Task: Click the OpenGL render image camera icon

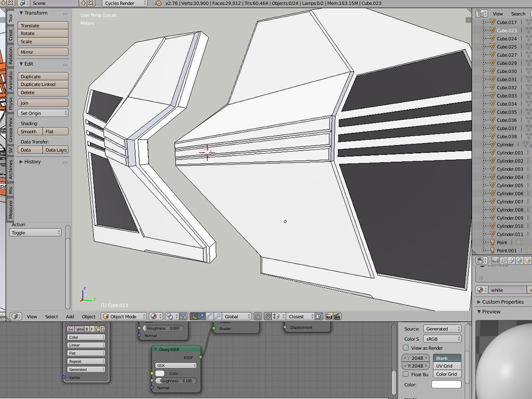Action: pos(329,316)
